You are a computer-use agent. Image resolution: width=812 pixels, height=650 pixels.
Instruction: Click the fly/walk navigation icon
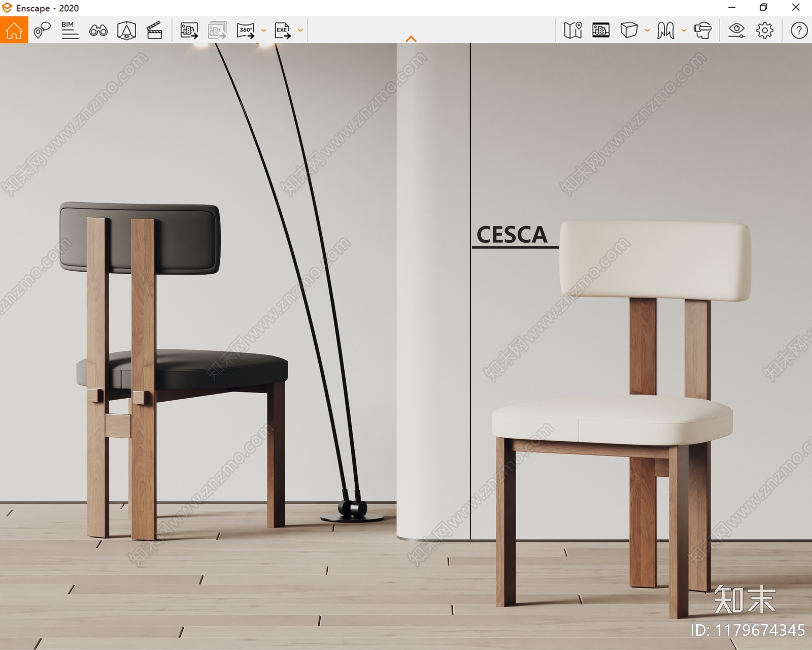tap(666, 30)
